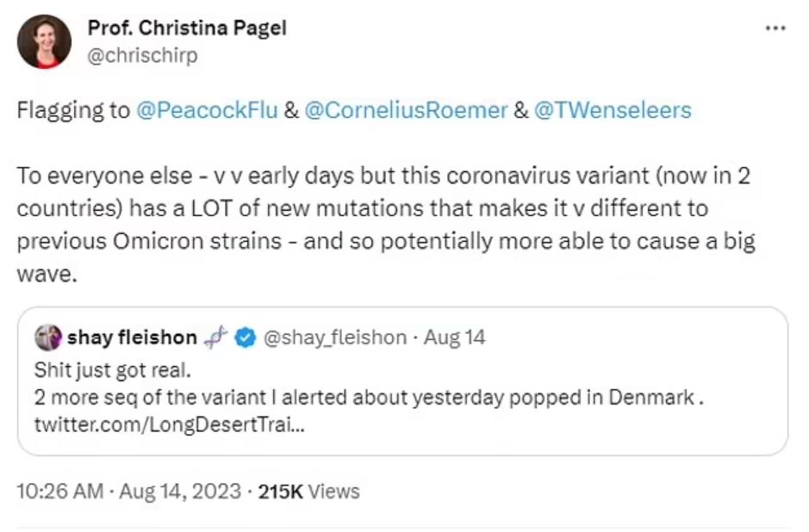Click the main tweet text about Omicron strains
The width and height of the screenshot is (809, 532).
click(385, 227)
